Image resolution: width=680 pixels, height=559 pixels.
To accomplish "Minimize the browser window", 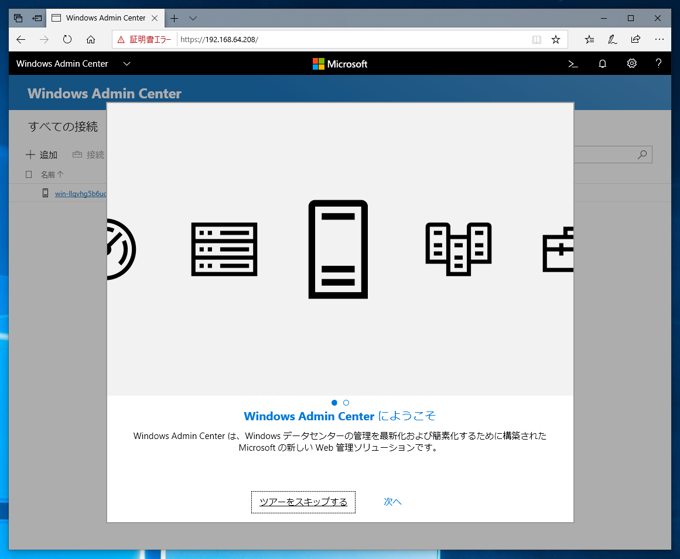I will point(604,18).
